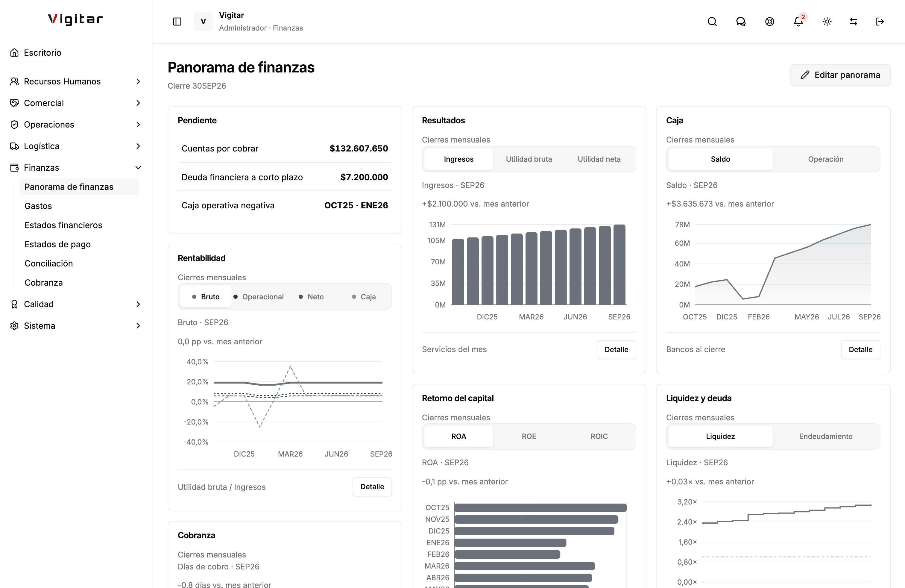
Task: Open the chat messages icon
Action: coord(741,22)
